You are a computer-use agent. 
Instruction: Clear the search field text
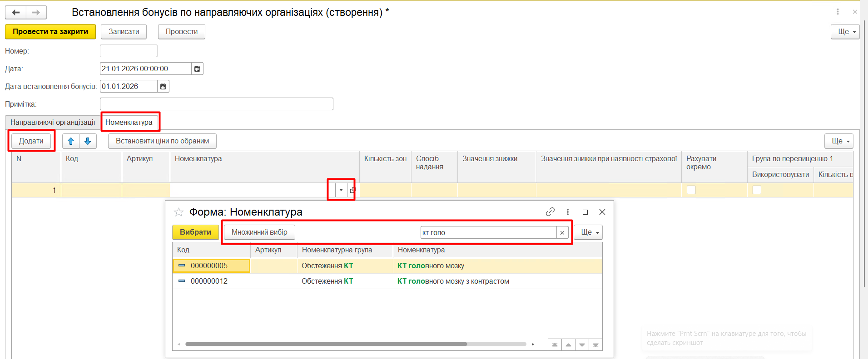click(x=562, y=232)
